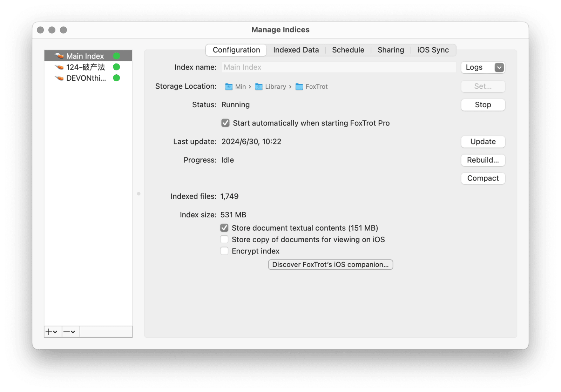Image resolution: width=561 pixels, height=392 pixels.
Task: Switch to the Indexed Data tab
Action: 296,50
